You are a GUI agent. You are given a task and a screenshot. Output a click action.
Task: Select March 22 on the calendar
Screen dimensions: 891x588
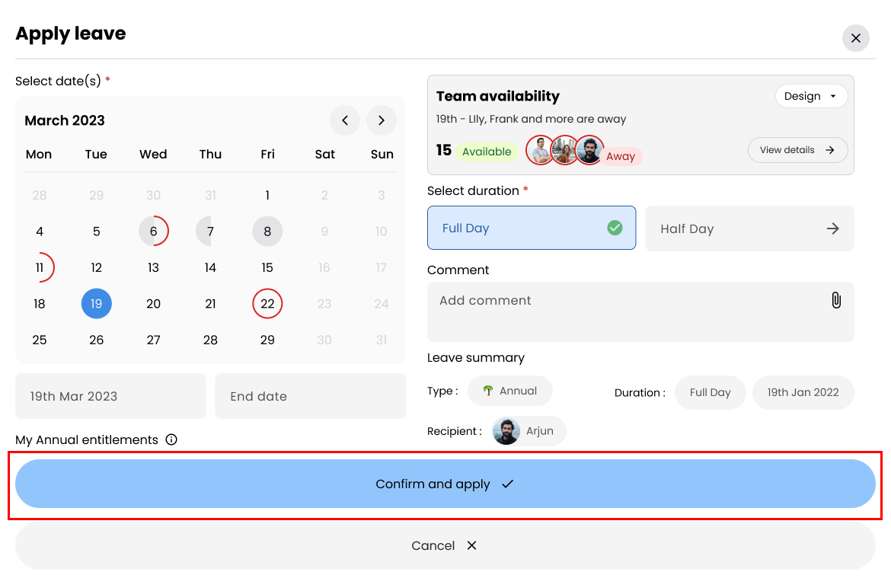(267, 304)
